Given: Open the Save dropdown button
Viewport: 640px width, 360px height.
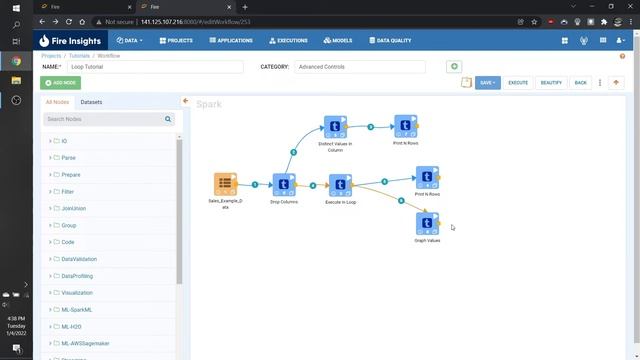Looking at the screenshot, I should (x=488, y=83).
